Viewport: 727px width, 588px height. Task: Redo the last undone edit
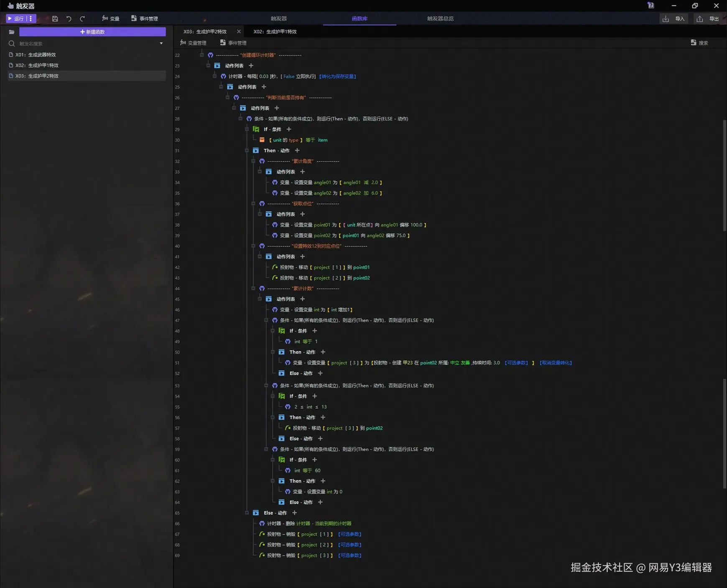pos(82,18)
